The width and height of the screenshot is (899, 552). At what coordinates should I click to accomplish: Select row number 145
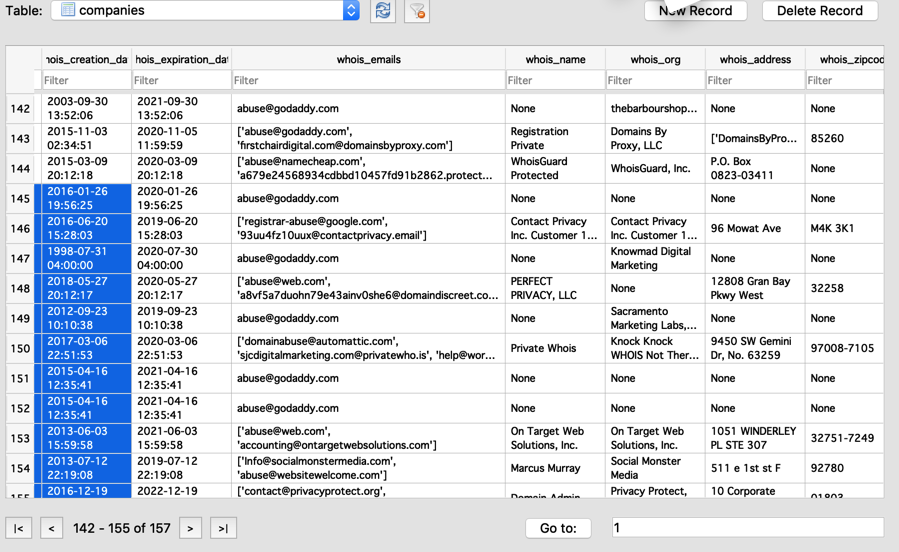pos(20,198)
